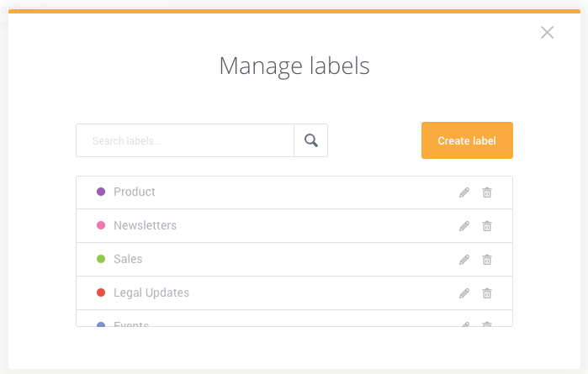Click the pink dot beside Newsletters
Viewport: 588px width, 374px height.
pos(101,225)
